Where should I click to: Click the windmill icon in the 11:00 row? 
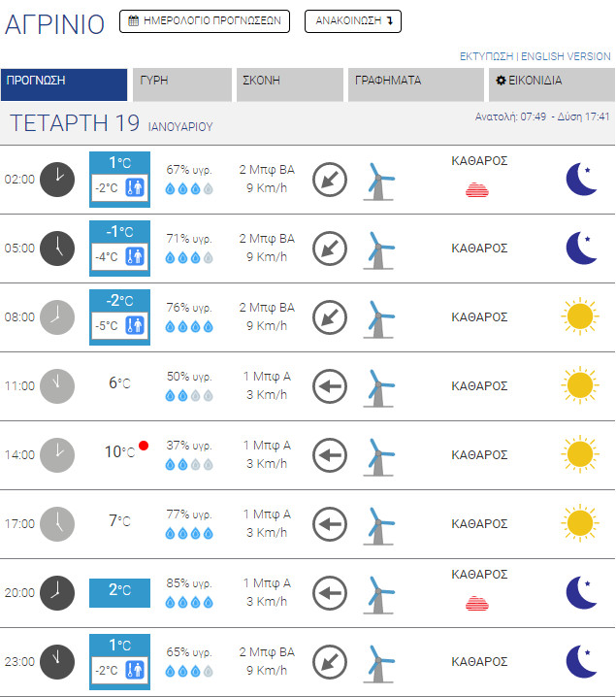tap(378, 386)
